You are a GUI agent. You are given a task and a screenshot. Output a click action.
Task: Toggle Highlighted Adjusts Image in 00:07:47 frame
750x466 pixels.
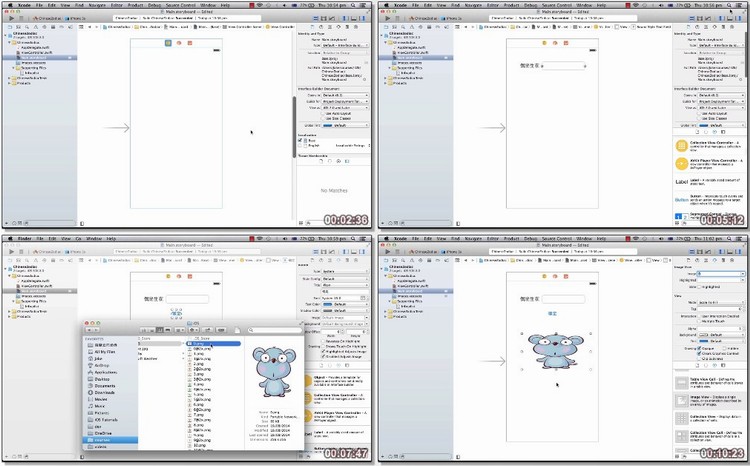[323, 351]
